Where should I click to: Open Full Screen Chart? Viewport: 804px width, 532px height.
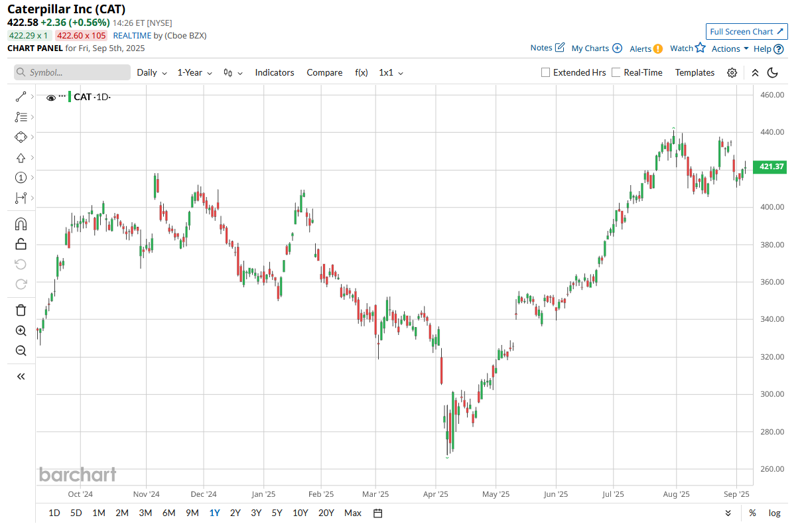(x=747, y=31)
